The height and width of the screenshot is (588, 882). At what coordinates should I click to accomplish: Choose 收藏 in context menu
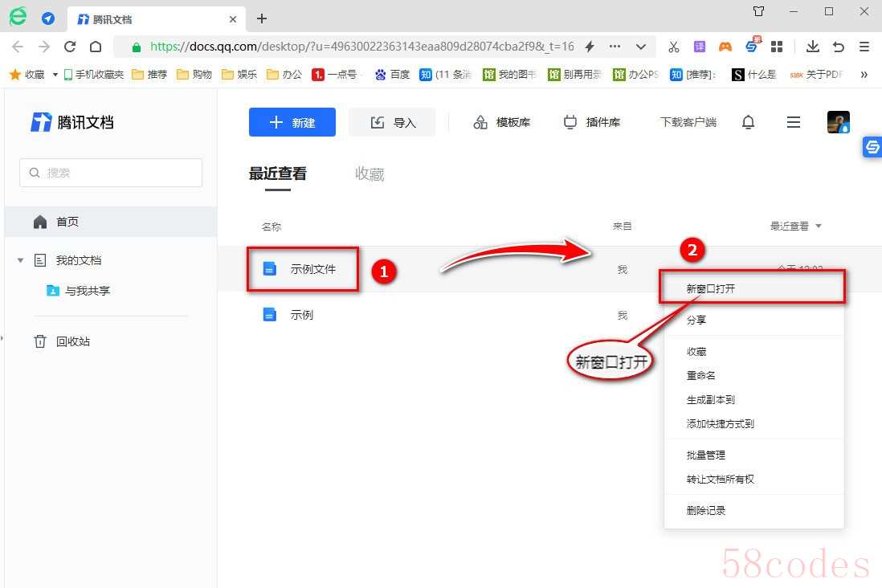click(x=753, y=352)
